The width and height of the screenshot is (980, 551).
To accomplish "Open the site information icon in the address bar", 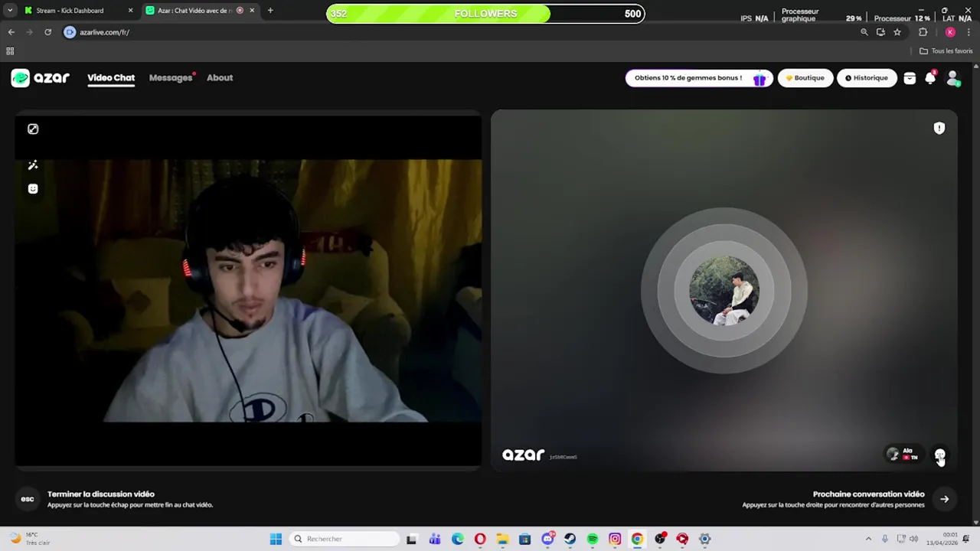I will pyautogui.click(x=70, y=32).
